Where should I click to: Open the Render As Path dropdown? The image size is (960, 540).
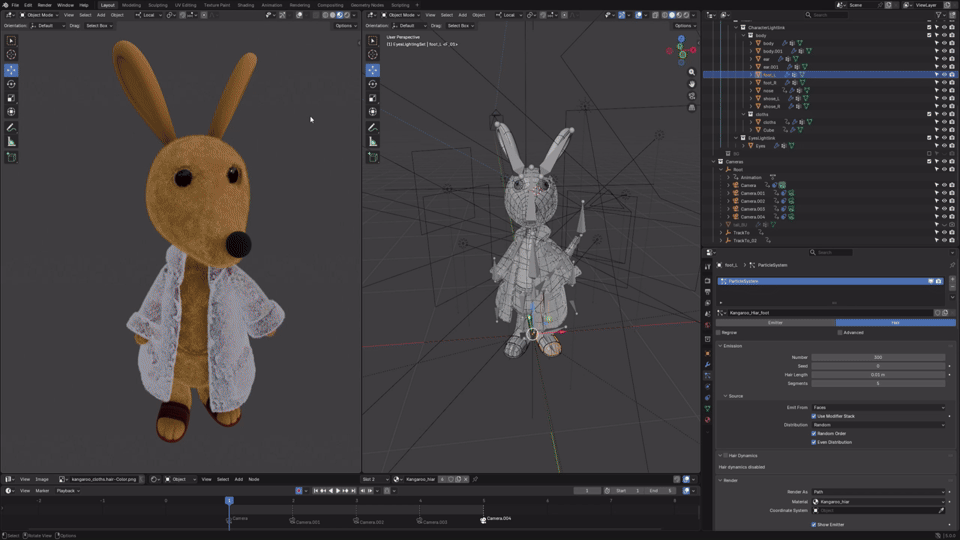point(879,492)
